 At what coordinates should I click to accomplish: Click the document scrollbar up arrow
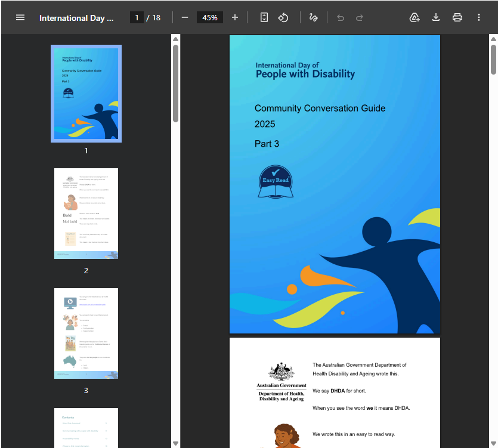pyautogui.click(x=493, y=39)
